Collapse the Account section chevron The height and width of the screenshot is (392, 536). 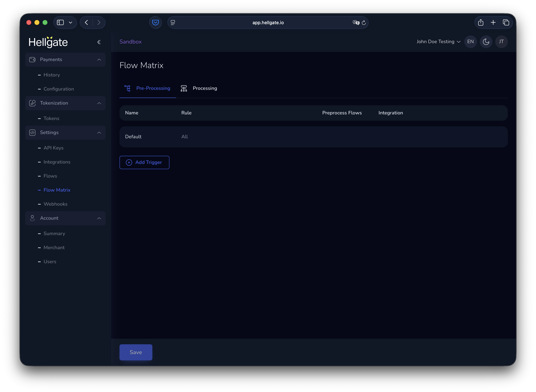click(x=99, y=218)
